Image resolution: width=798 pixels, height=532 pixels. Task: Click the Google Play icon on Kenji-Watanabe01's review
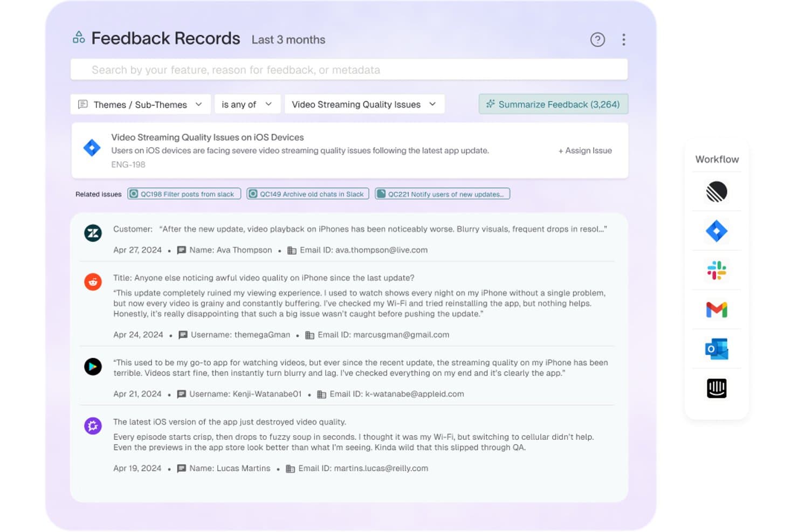click(93, 367)
